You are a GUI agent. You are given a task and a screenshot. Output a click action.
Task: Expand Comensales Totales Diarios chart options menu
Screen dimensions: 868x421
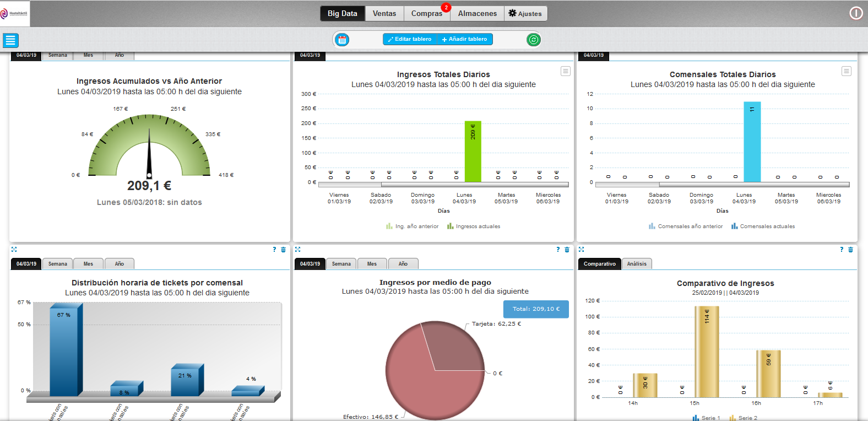(x=846, y=71)
